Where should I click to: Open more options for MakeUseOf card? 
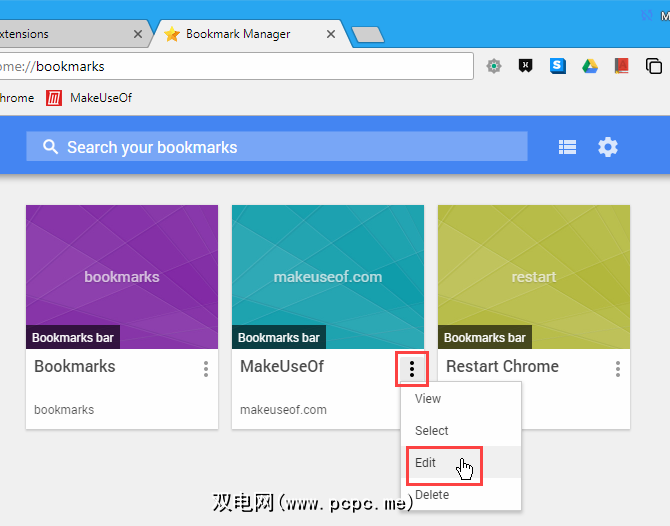click(412, 369)
